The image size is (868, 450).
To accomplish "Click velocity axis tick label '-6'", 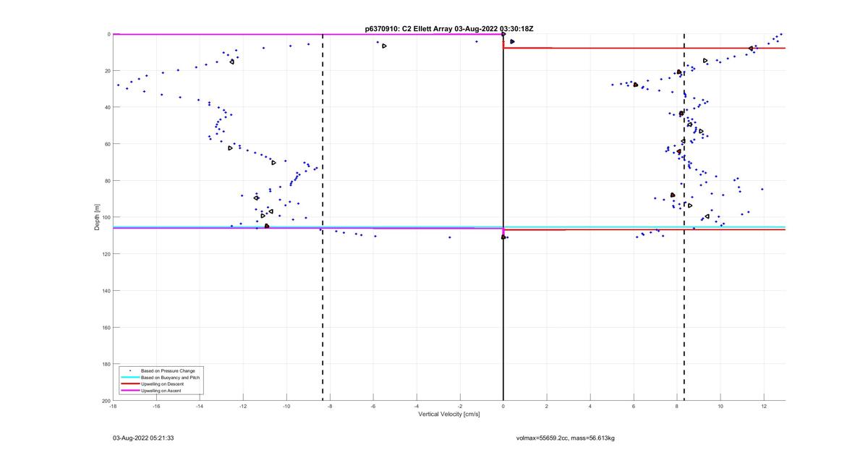I will coord(373,407).
